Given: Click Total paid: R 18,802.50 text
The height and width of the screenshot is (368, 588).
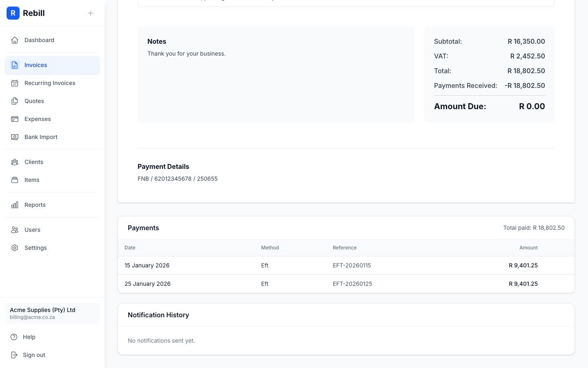Looking at the screenshot, I should 534,228.
